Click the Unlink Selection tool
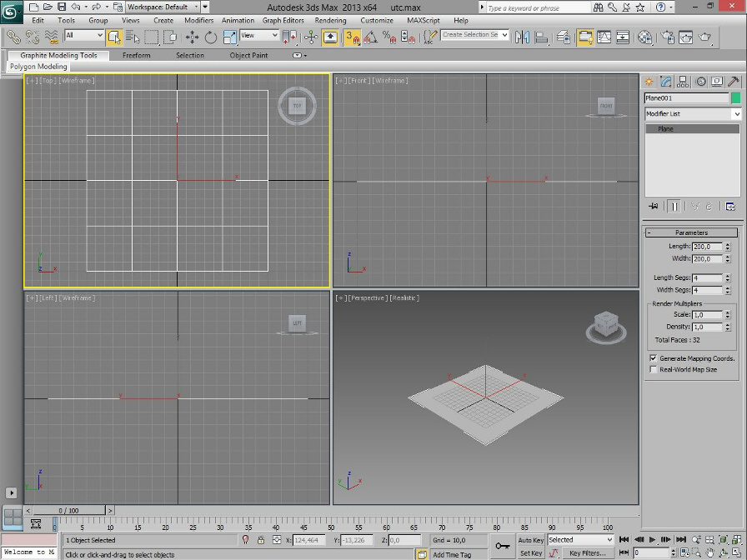 pos(33,37)
